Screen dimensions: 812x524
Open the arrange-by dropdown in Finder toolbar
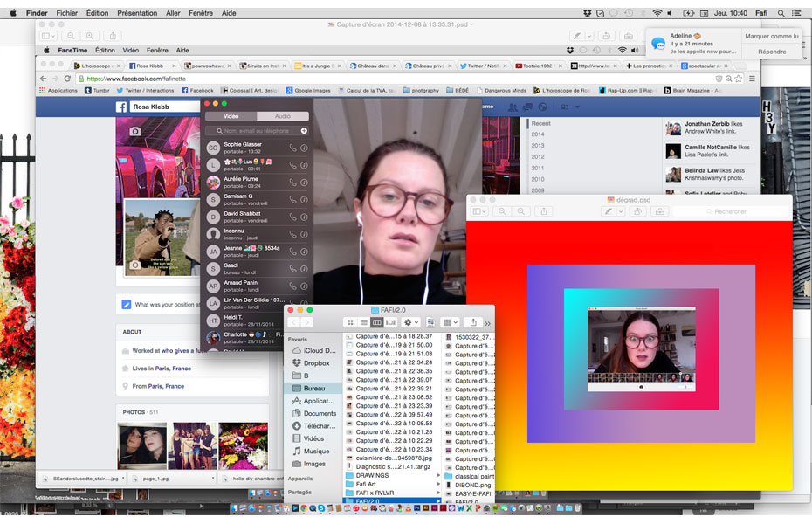click(x=450, y=322)
